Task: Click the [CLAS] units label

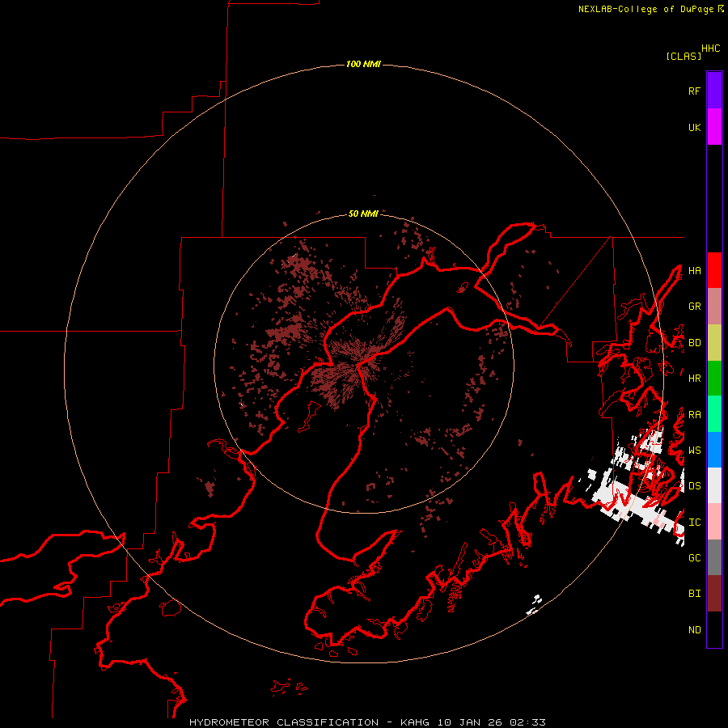Action: pos(684,56)
